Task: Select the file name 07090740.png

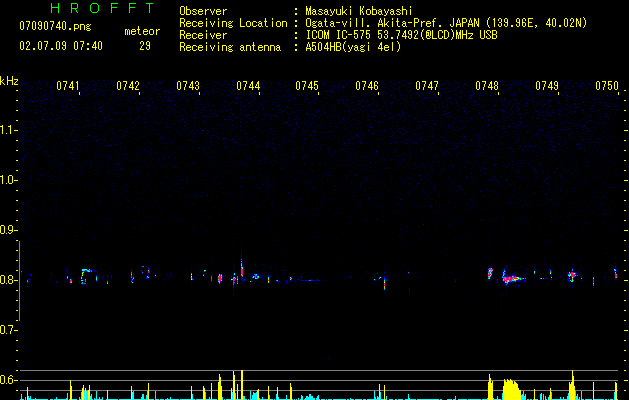Action: (55, 27)
